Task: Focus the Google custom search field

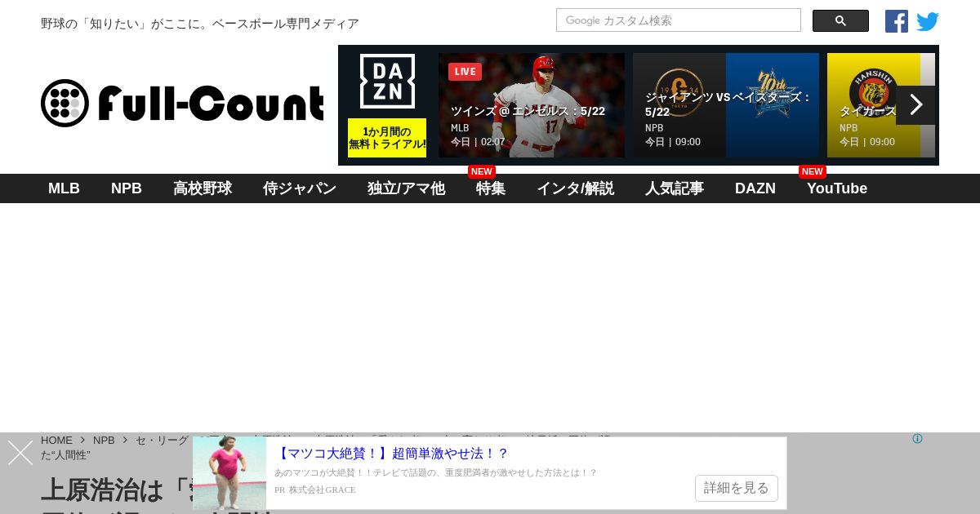Action: [x=679, y=20]
